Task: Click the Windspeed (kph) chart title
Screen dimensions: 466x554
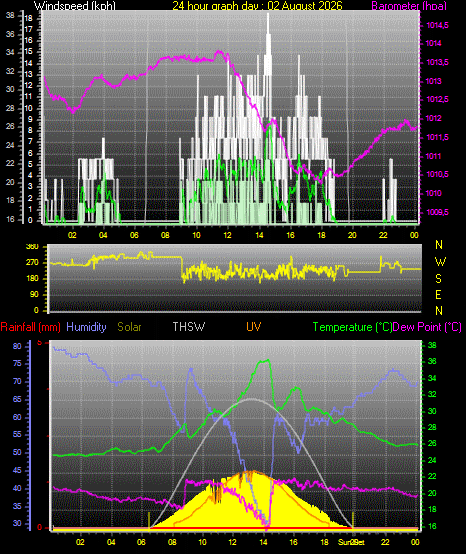Action: point(75,6)
